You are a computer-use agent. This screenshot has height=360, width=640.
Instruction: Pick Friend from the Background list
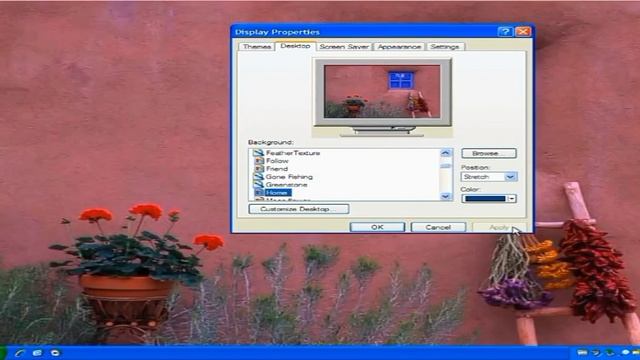[x=276, y=169]
